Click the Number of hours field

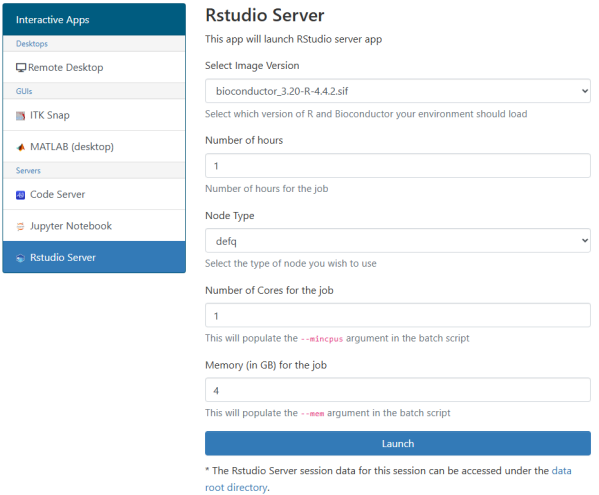click(398, 166)
